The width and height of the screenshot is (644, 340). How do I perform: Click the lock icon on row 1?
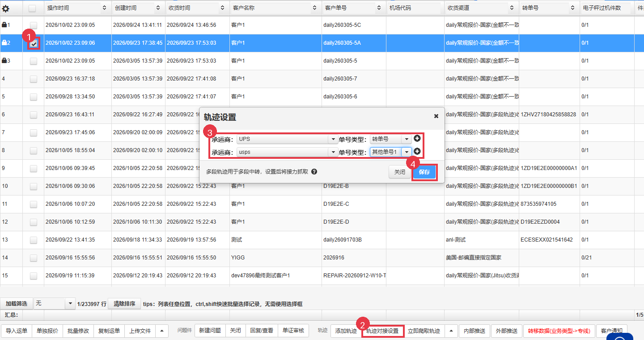tap(4, 25)
